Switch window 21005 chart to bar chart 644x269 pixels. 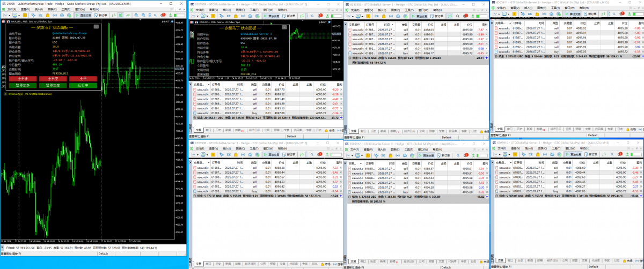[113, 15]
